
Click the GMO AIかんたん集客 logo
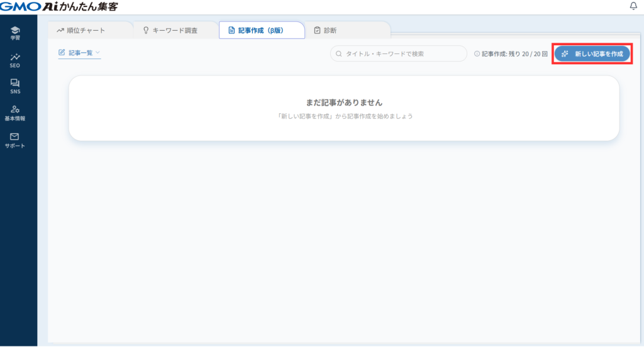(x=58, y=6)
